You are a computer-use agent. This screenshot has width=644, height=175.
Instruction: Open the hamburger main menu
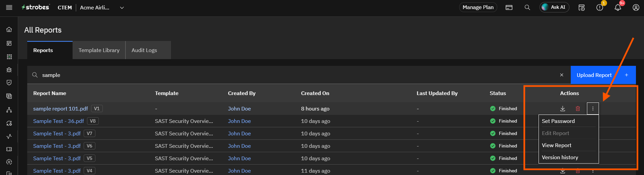pos(9,7)
